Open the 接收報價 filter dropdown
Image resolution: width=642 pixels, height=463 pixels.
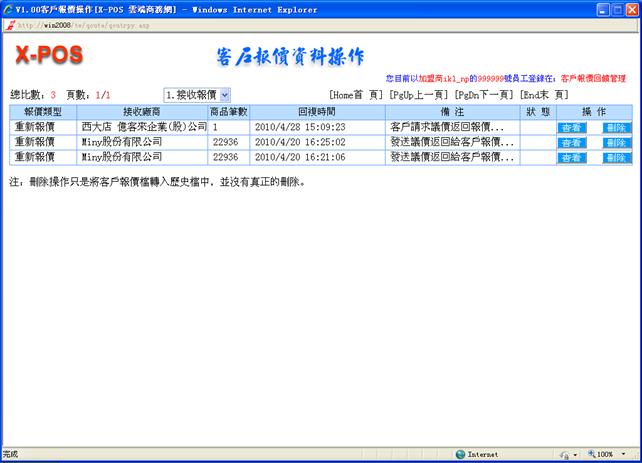pos(197,94)
